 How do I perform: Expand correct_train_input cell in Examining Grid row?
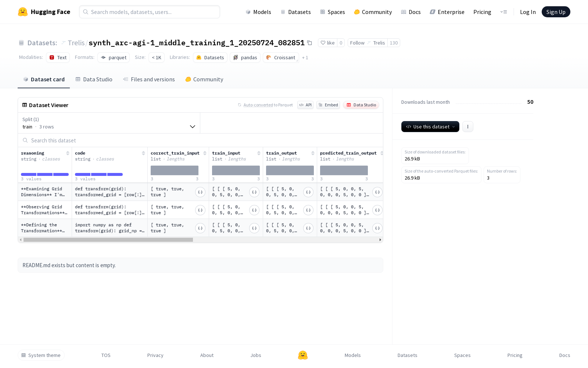pos(200,192)
